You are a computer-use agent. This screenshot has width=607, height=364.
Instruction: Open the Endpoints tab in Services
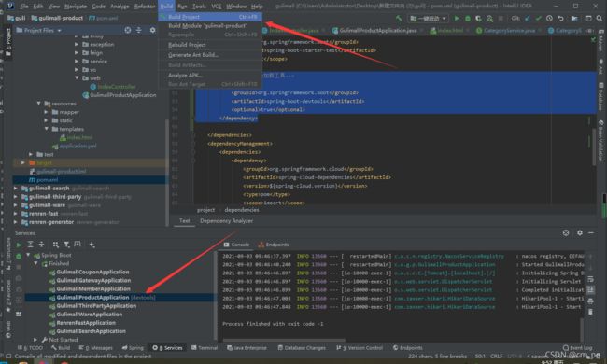pos(274,245)
